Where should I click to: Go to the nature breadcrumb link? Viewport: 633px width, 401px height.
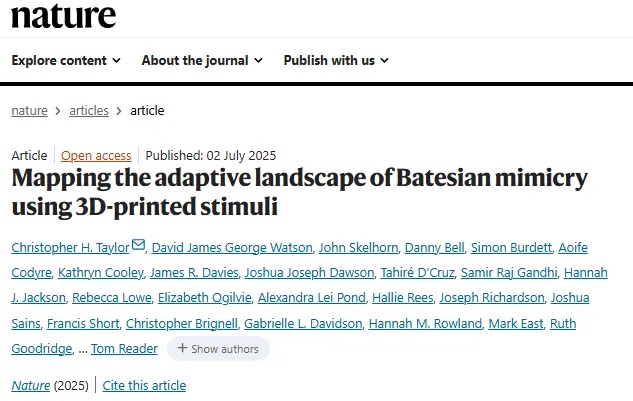click(x=29, y=111)
